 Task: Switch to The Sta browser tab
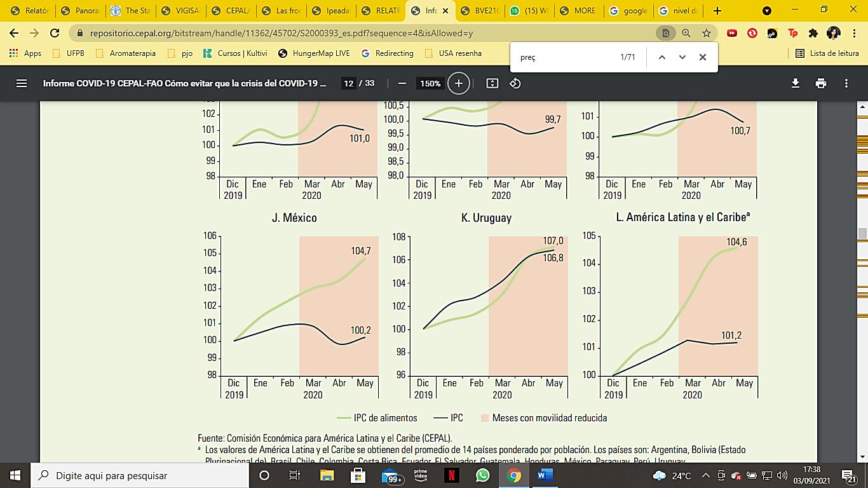point(131,11)
